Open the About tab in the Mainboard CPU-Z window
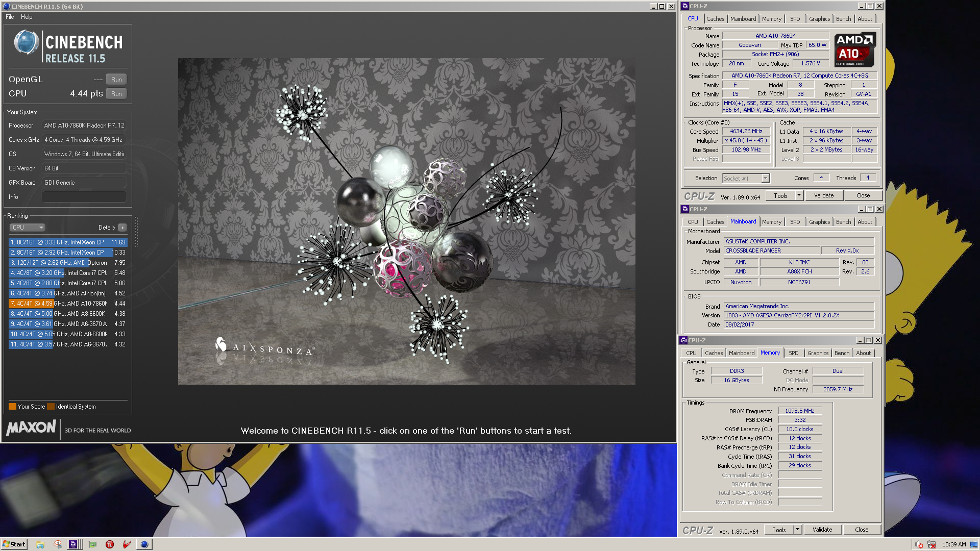980x551 pixels. coord(865,222)
